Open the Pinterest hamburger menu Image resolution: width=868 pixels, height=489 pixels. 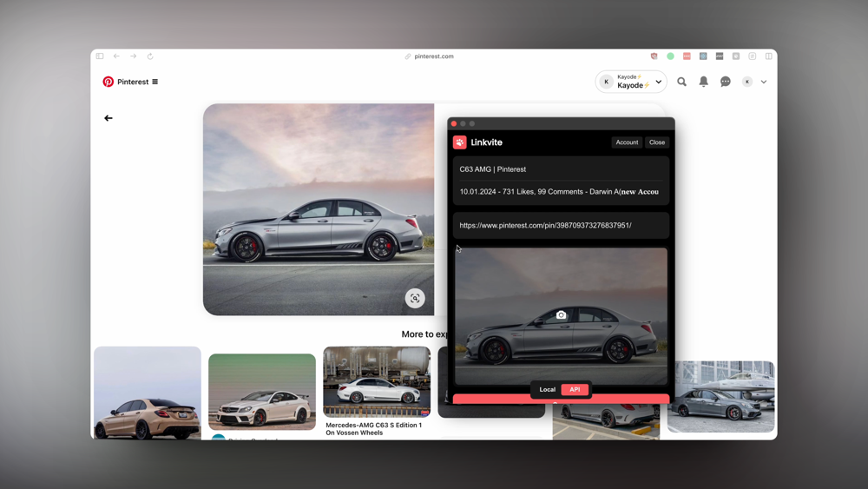tap(155, 82)
